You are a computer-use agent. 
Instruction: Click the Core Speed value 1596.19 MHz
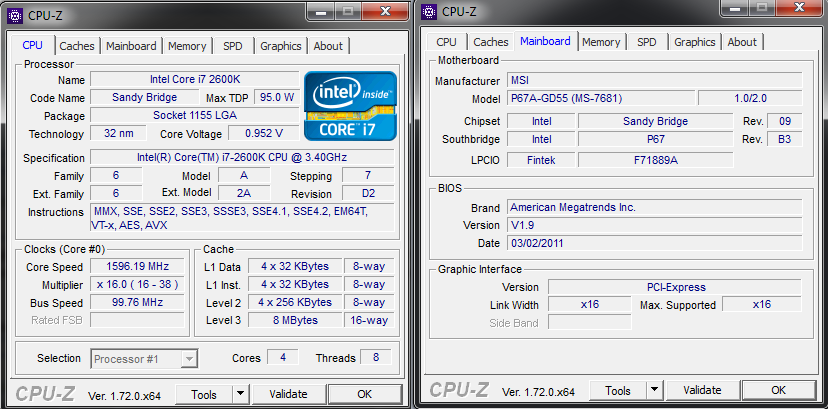click(137, 266)
